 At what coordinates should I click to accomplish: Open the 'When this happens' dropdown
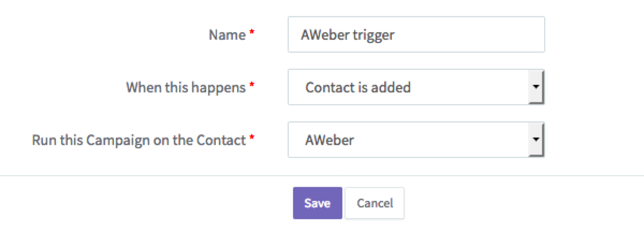408,87
